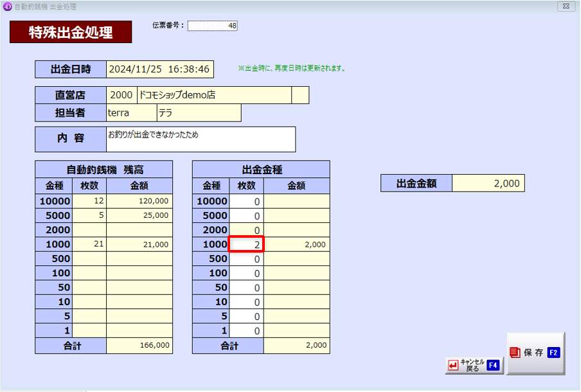The width and height of the screenshot is (581, 392).
Task: Select the 5000 yen 枚数 withdrawal field
Action: (247, 216)
